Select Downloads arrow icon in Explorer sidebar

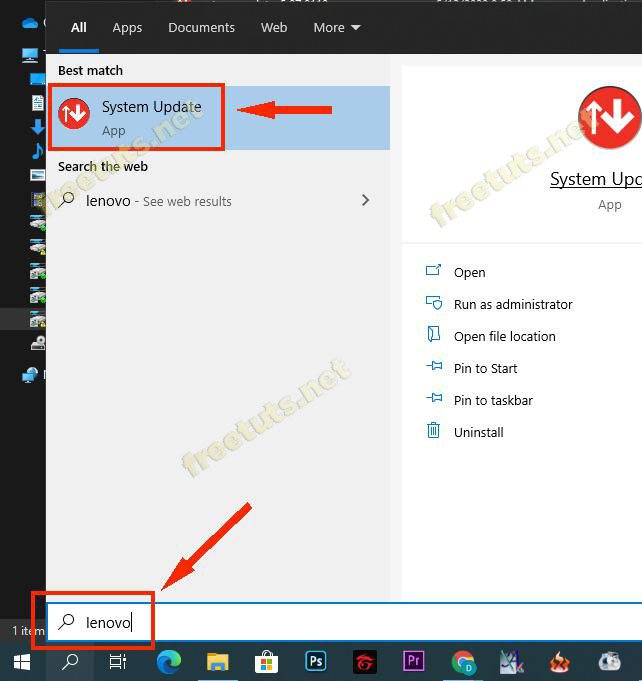point(38,127)
